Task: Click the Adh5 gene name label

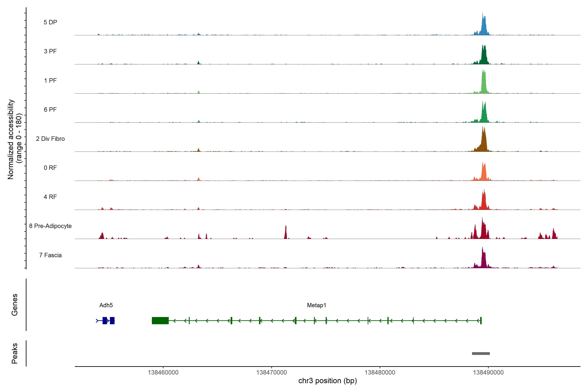Action: [106, 305]
